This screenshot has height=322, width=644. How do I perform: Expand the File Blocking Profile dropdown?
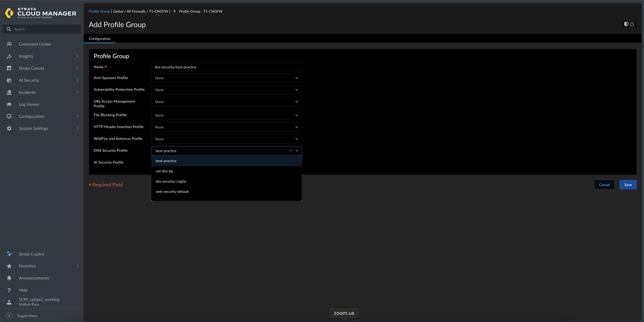[x=226, y=115]
